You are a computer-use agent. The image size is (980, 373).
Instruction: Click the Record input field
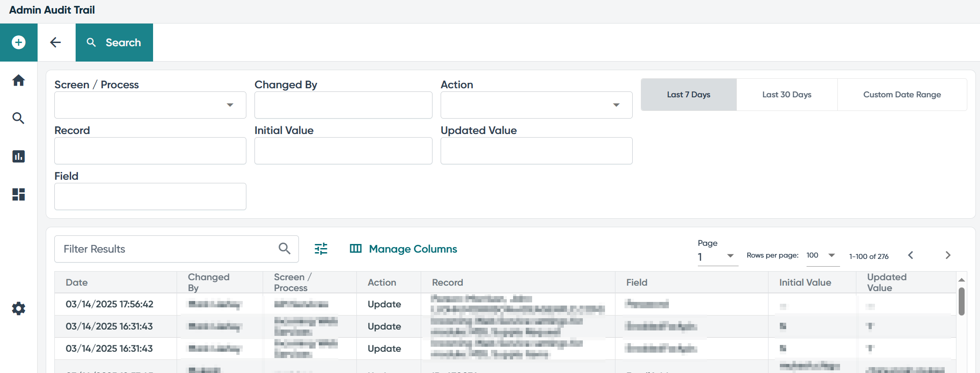pos(150,151)
